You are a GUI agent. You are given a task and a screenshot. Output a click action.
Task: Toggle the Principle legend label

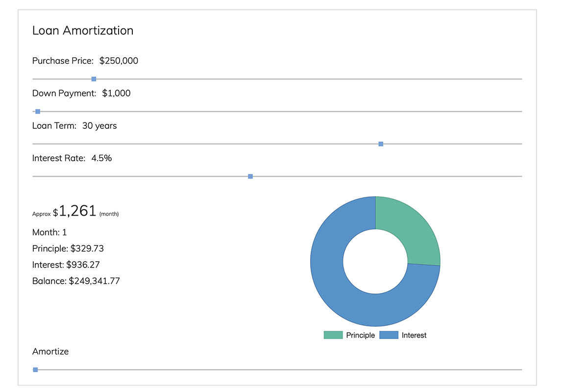[360, 335]
